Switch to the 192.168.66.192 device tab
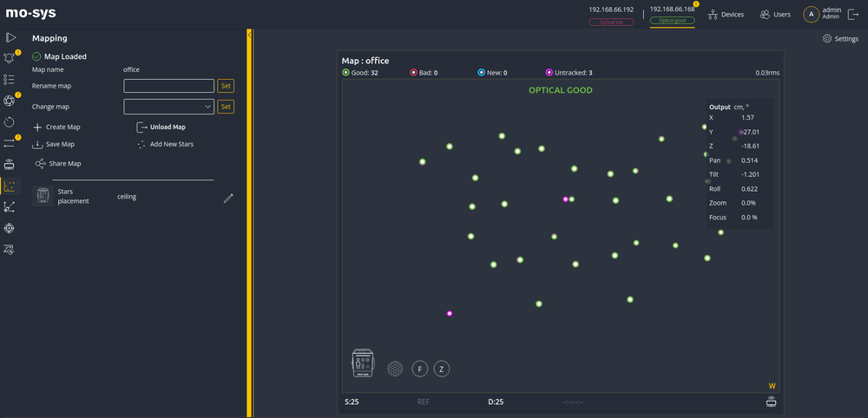This screenshot has height=418, width=868. tap(611, 14)
